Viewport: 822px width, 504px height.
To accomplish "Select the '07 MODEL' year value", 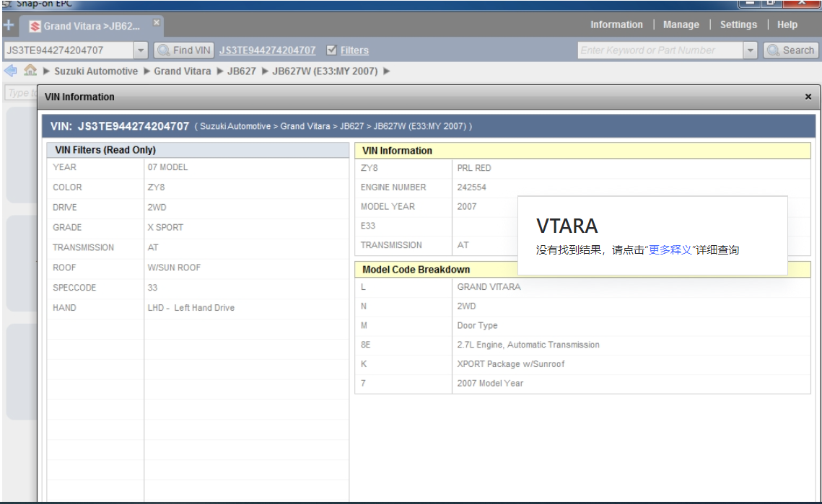I will pyautogui.click(x=167, y=167).
